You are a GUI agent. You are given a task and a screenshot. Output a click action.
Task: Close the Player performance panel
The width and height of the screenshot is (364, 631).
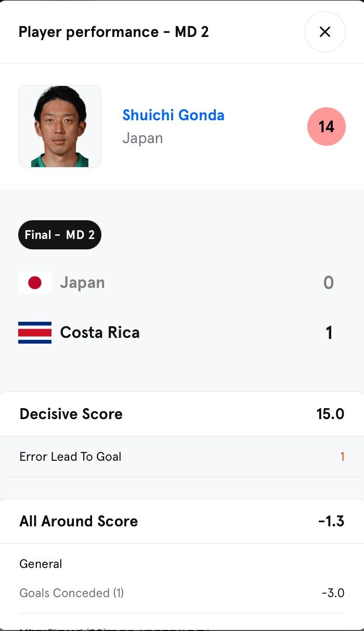point(325,32)
